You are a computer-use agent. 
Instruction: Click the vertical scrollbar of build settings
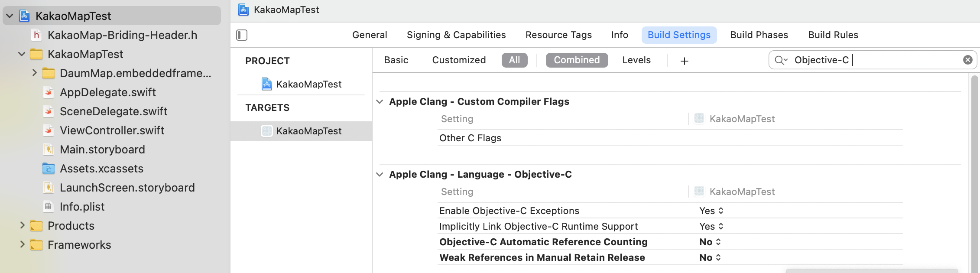tap(975, 173)
